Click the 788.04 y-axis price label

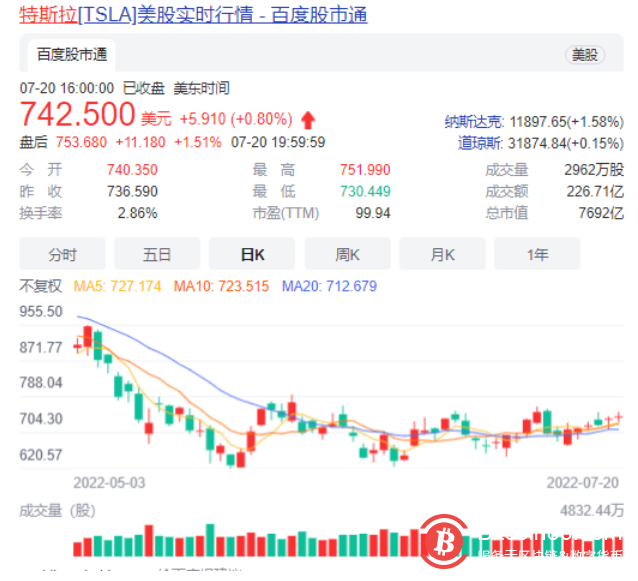(x=41, y=383)
